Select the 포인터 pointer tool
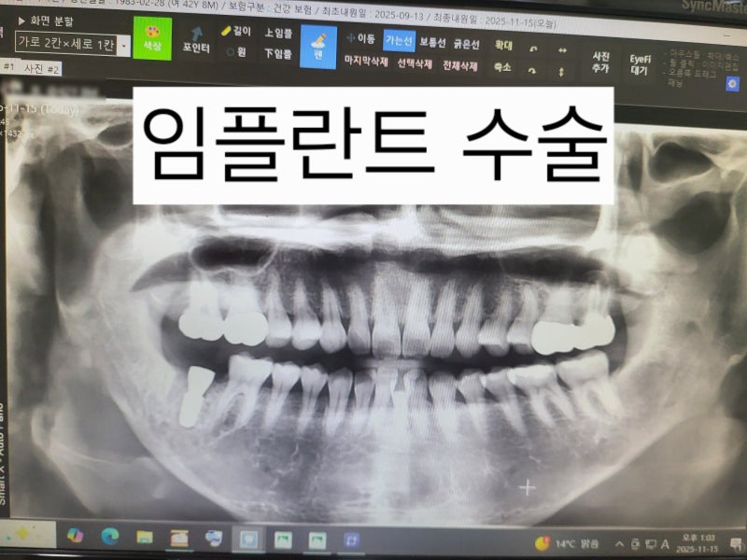 [196, 40]
